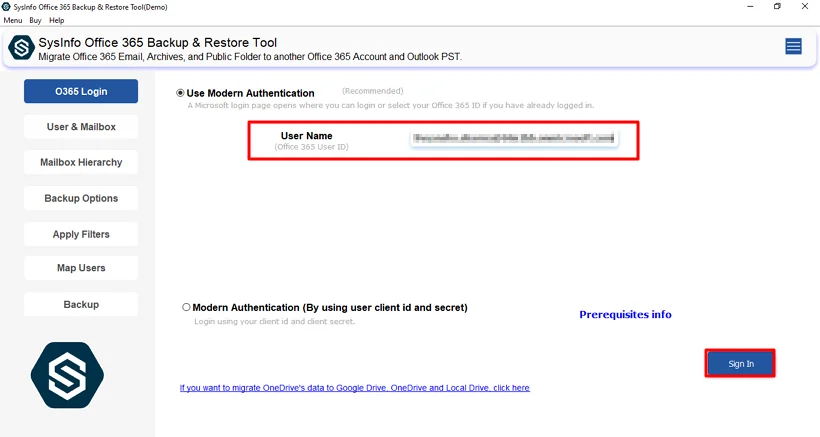This screenshot has width=820, height=437.
Task: Go to Mailbox Hierarchy step
Action: coord(81,163)
